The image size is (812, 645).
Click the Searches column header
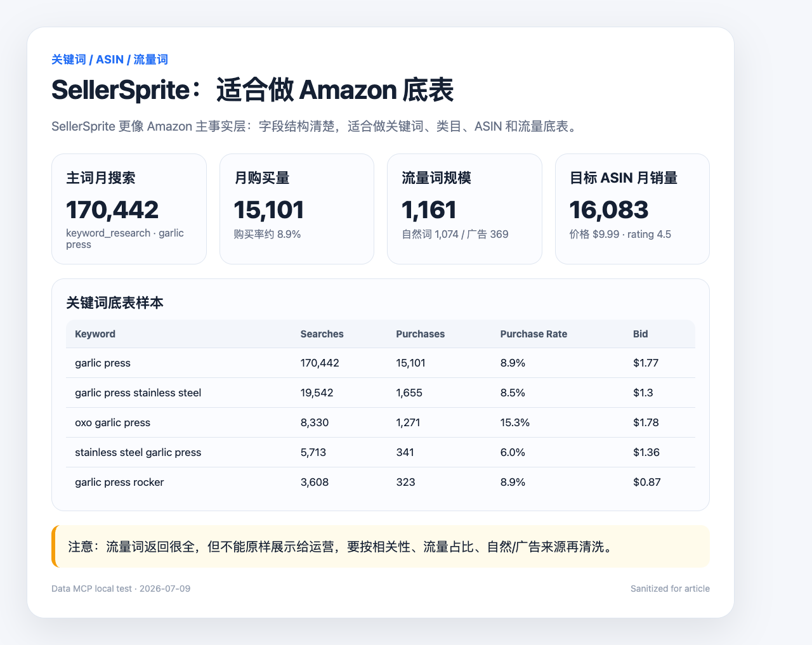coord(322,334)
